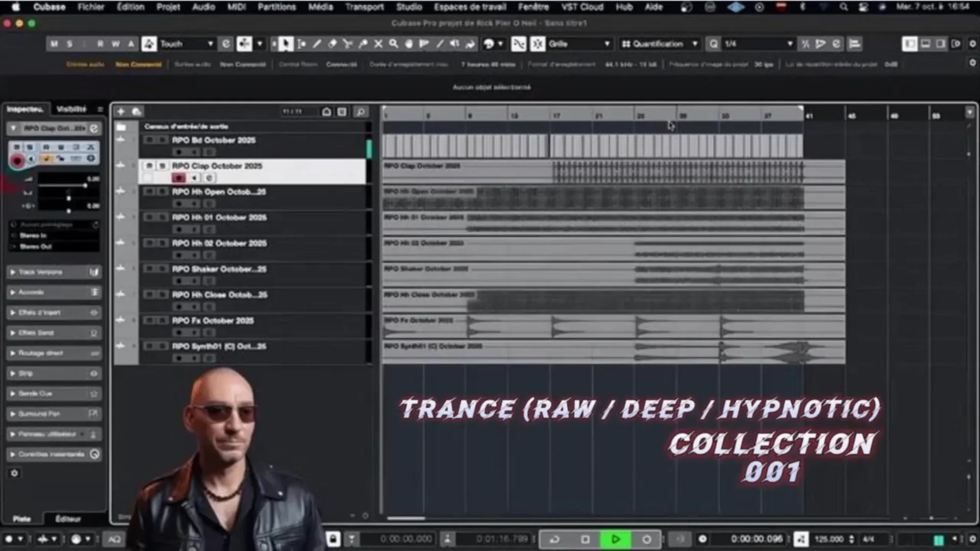The height and width of the screenshot is (551, 980).
Task: Adjust the inspector volume fader
Action: (85, 186)
